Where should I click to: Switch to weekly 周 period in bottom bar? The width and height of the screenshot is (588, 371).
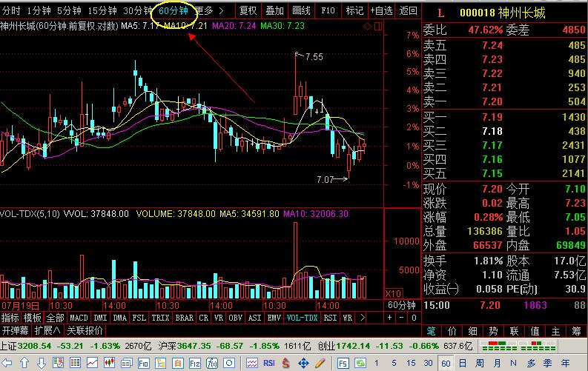click(480, 363)
